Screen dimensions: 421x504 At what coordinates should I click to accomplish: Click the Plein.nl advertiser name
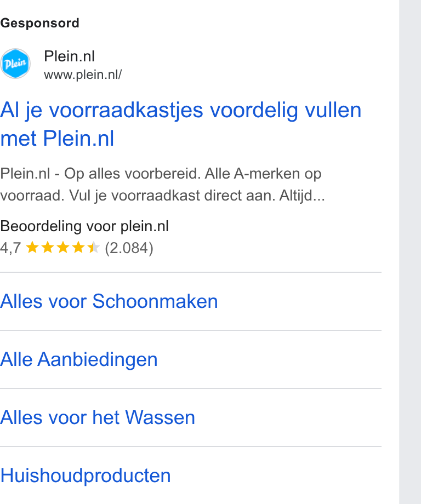coord(69,56)
